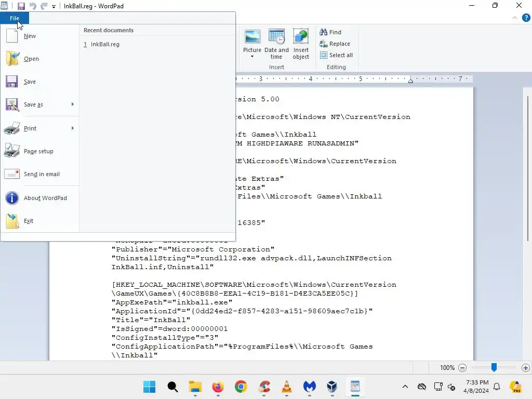Click the taskbar Search magnifier

(172, 387)
